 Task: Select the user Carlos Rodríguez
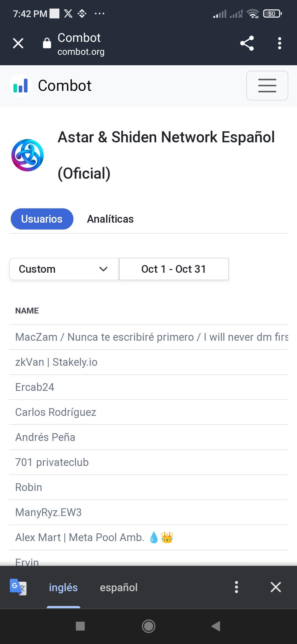pos(56,412)
